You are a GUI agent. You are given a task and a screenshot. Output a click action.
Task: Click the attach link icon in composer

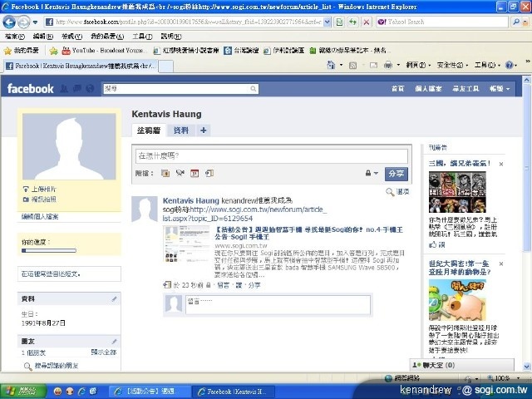[x=208, y=173]
